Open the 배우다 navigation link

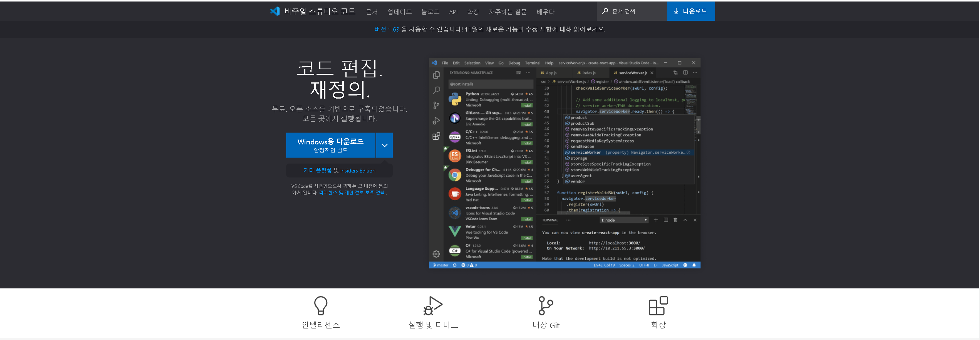click(x=545, y=12)
